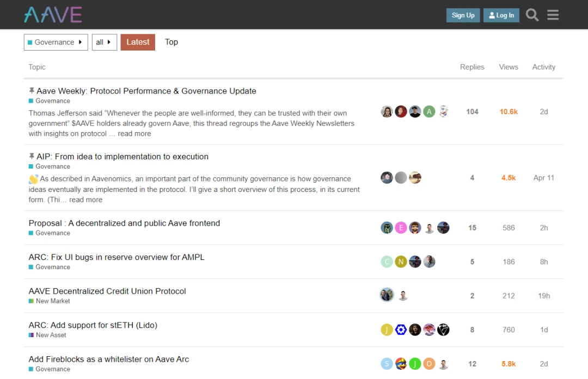Click Governance badge under AMPL bugs topic
This screenshot has height=379, width=588.
point(50,267)
